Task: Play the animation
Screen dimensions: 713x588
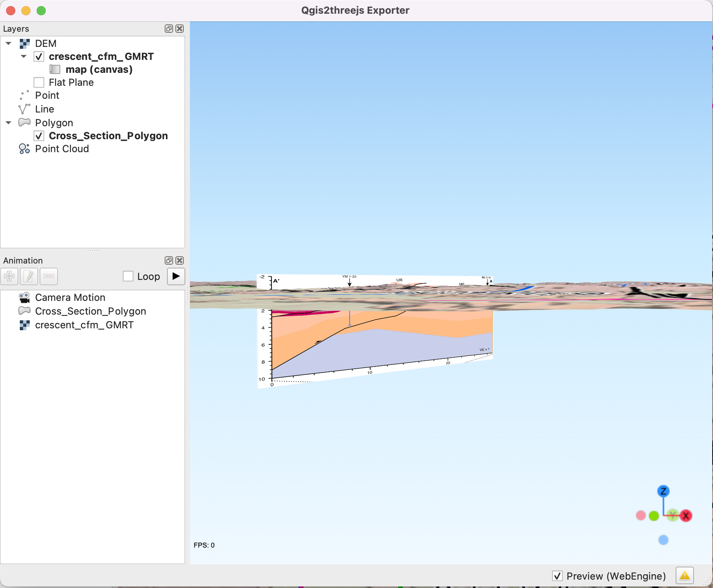Action: [x=176, y=276]
